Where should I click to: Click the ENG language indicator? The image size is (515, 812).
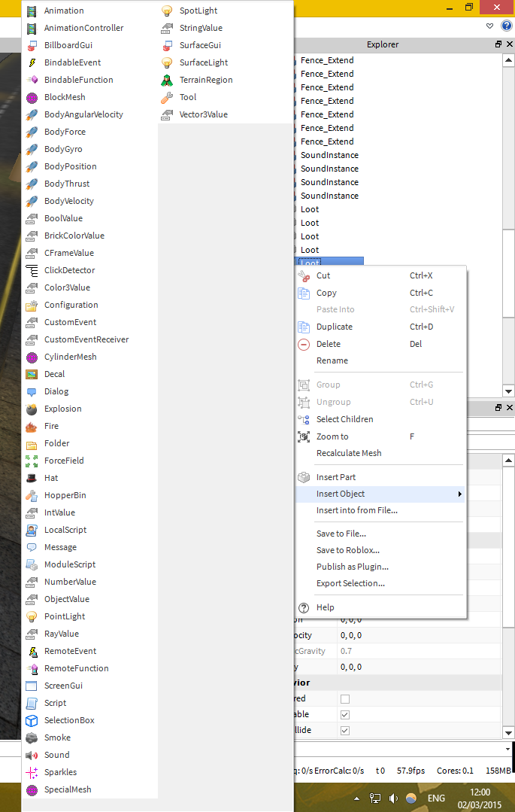pyautogui.click(x=436, y=798)
